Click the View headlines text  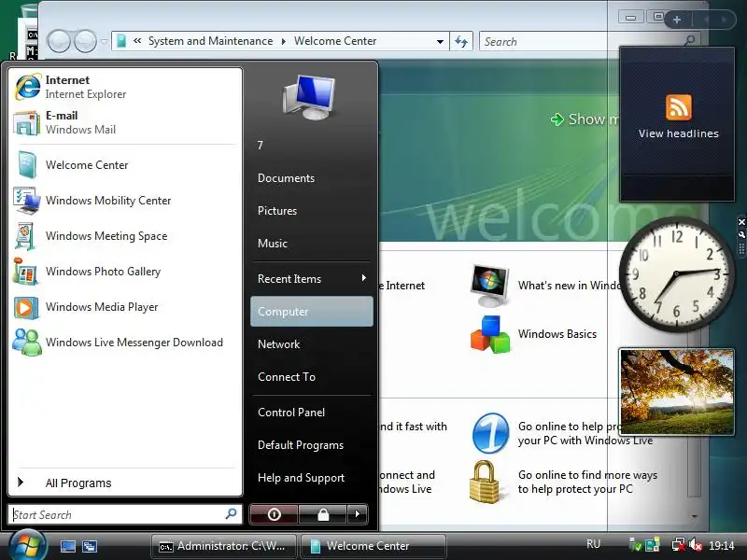pos(679,133)
